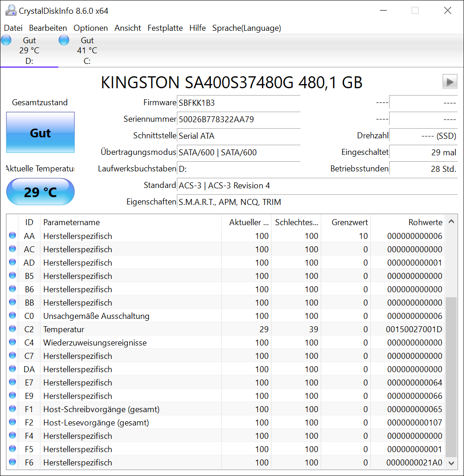This screenshot has width=464, height=476.
Task: Click the status dot next to C0 Unsachgemäße Ausschaltung
Action: pos(12,316)
